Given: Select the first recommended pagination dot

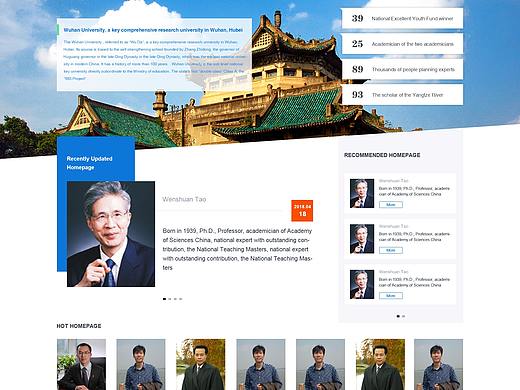Looking at the screenshot, I should point(398,316).
